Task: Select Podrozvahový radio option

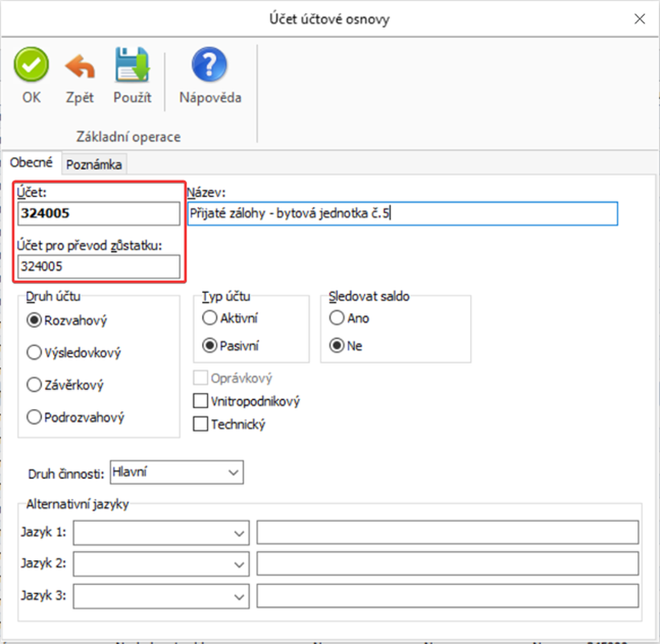Action: pyautogui.click(x=35, y=417)
